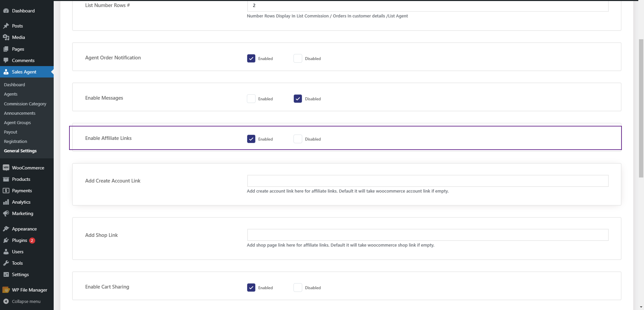Open the Commission Category page

pyautogui.click(x=25, y=104)
